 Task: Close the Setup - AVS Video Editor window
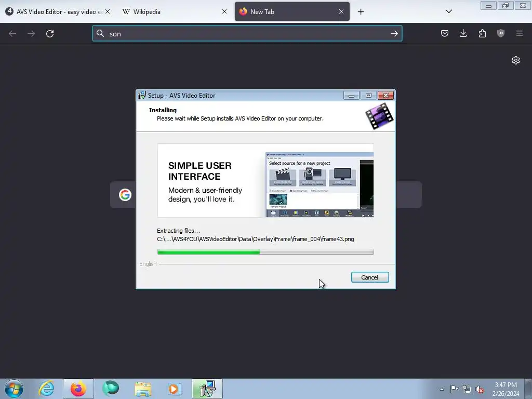[x=386, y=96]
